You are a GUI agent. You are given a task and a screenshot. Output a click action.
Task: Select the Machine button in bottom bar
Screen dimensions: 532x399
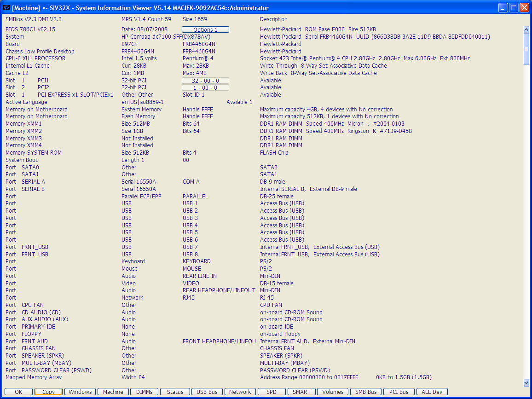coord(113,392)
